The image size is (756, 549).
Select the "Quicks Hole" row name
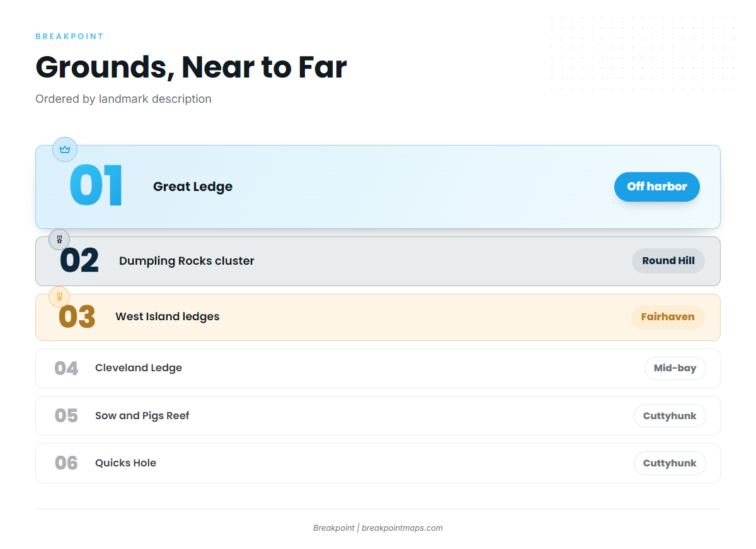pyautogui.click(x=125, y=463)
